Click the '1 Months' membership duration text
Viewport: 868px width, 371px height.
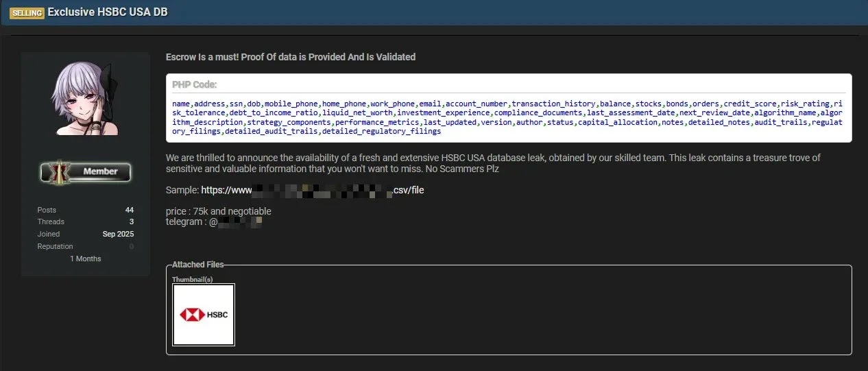pos(86,259)
